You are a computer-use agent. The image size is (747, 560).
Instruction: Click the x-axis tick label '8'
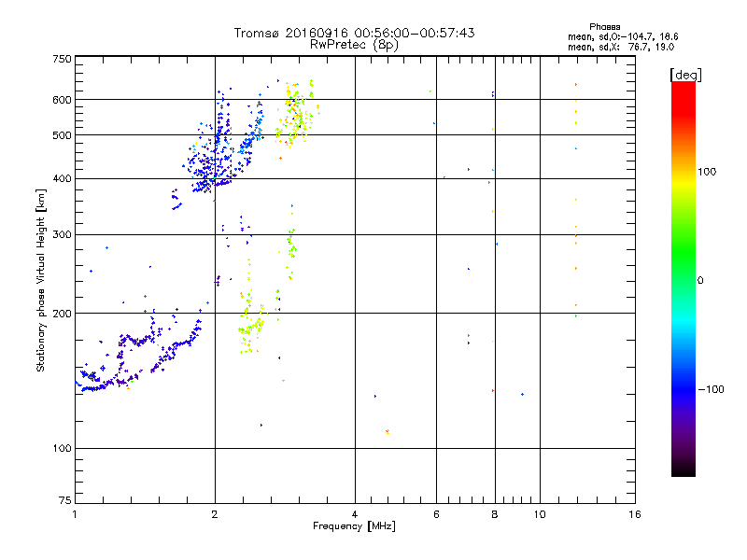pos(495,514)
